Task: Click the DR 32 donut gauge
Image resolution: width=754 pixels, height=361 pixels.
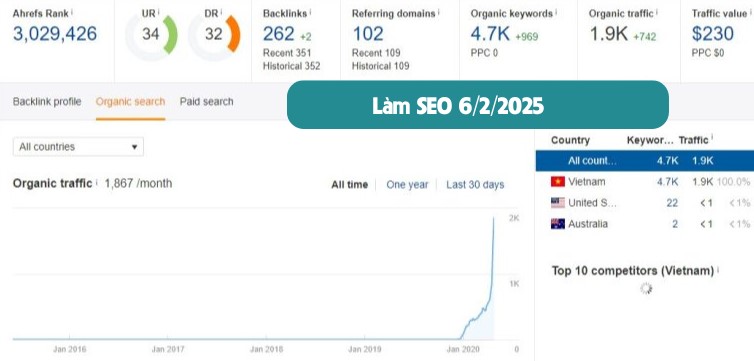Action: pyautogui.click(x=214, y=35)
